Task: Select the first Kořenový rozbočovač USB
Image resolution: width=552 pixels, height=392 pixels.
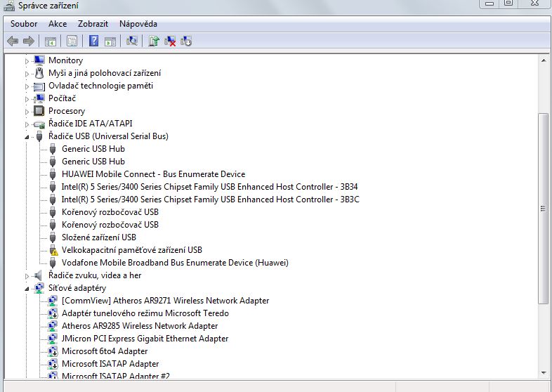Action: click(x=110, y=212)
